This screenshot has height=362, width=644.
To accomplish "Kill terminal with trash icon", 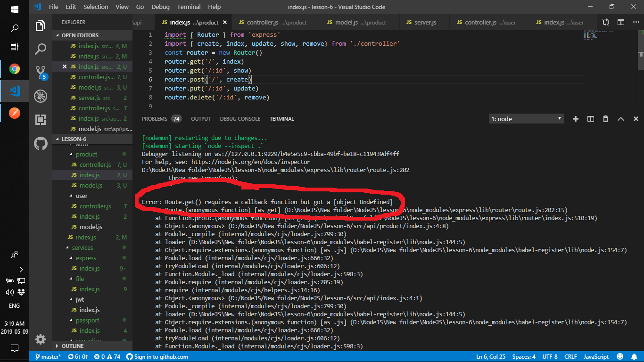I will point(606,119).
